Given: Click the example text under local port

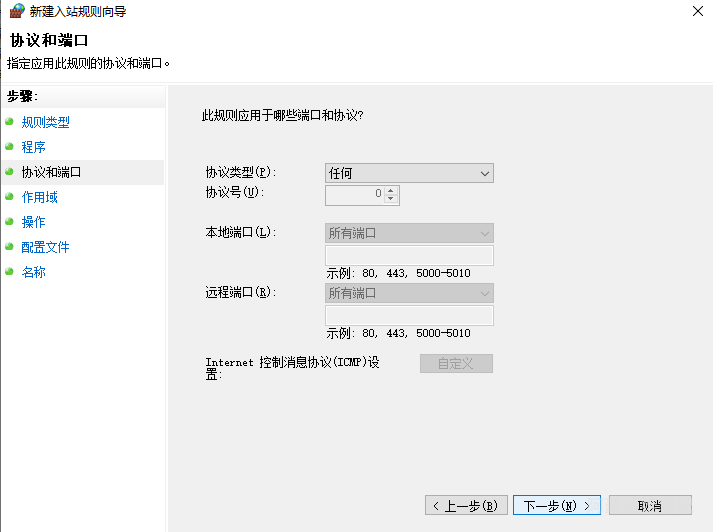Looking at the screenshot, I should 398,273.
